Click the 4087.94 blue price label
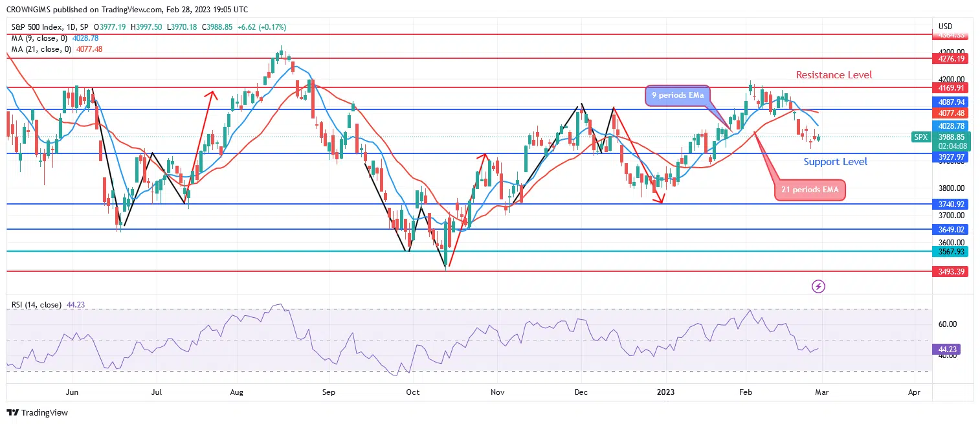980x424 pixels. (950, 102)
